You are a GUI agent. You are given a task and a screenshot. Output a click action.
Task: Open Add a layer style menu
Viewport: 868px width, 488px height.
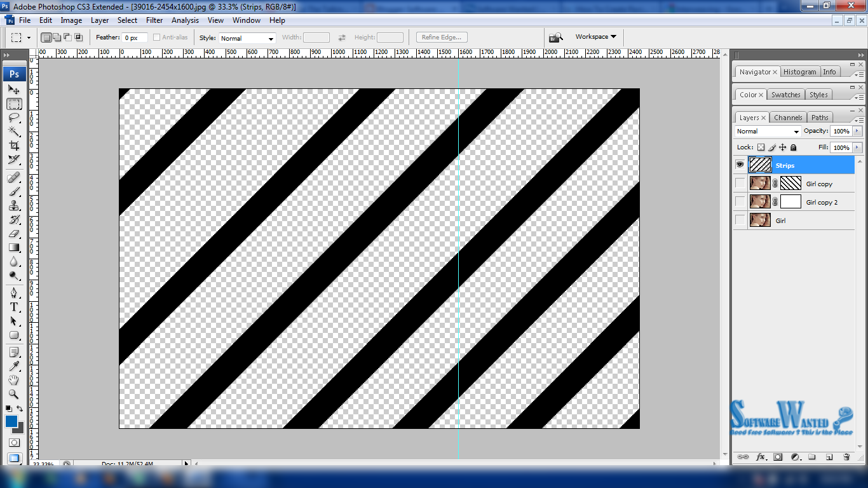coord(761,457)
